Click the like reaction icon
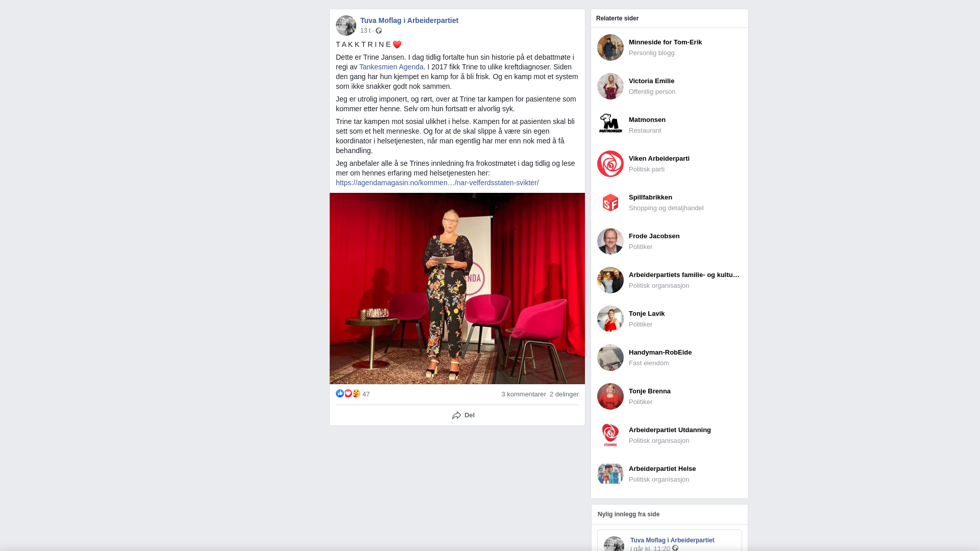 pyautogui.click(x=340, y=393)
